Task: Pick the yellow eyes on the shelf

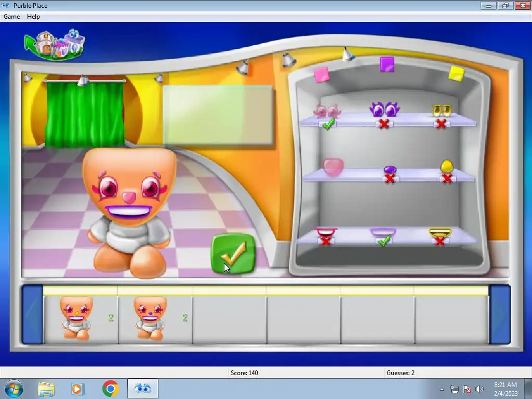Action: click(x=442, y=111)
